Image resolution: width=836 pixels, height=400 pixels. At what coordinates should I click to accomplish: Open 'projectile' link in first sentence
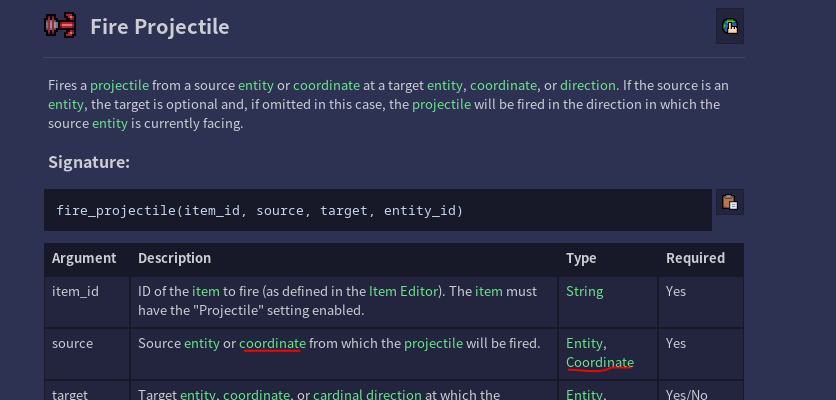(119, 85)
